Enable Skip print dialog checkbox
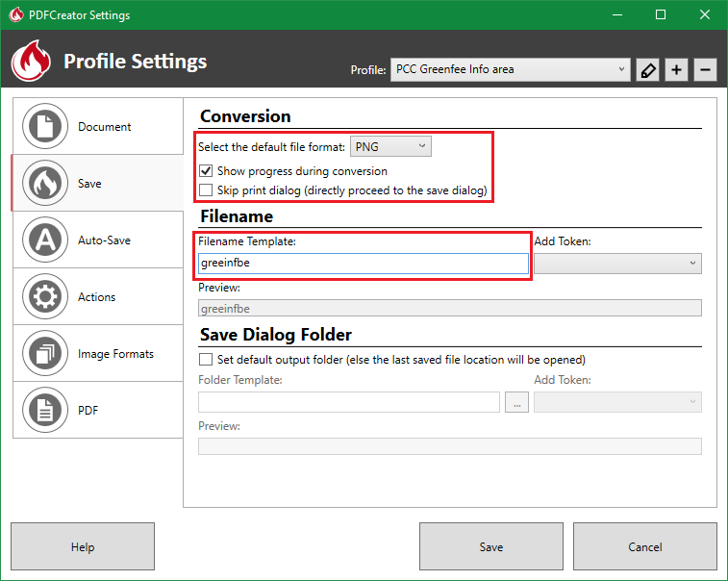Viewport: 728px width, 581px height. pyautogui.click(x=206, y=190)
